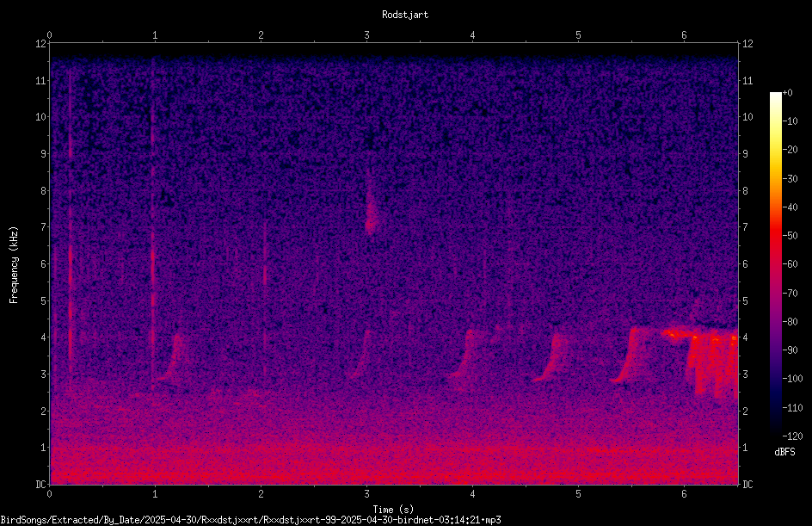812x526 pixels.
Task: Click the 7 kHz label on the right frequency axis
Action: [745, 227]
